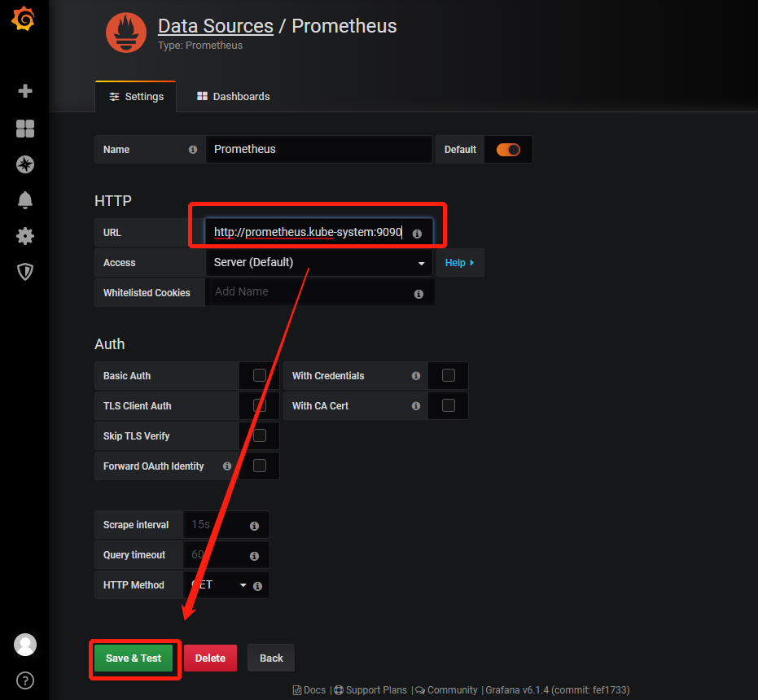The height and width of the screenshot is (700, 758).
Task: Enable the Forward OAuth Identity checkbox
Action: point(260,466)
